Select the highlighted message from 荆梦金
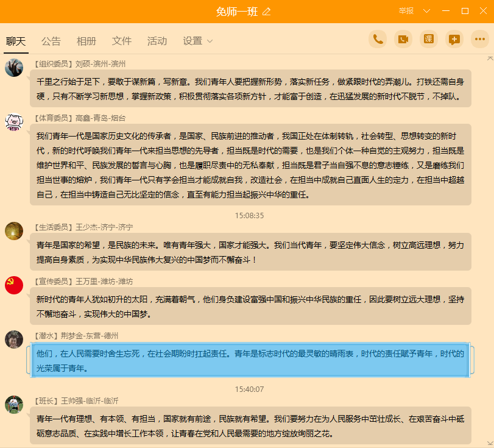The width and height of the screenshot is (494, 448). pyautogui.click(x=250, y=361)
